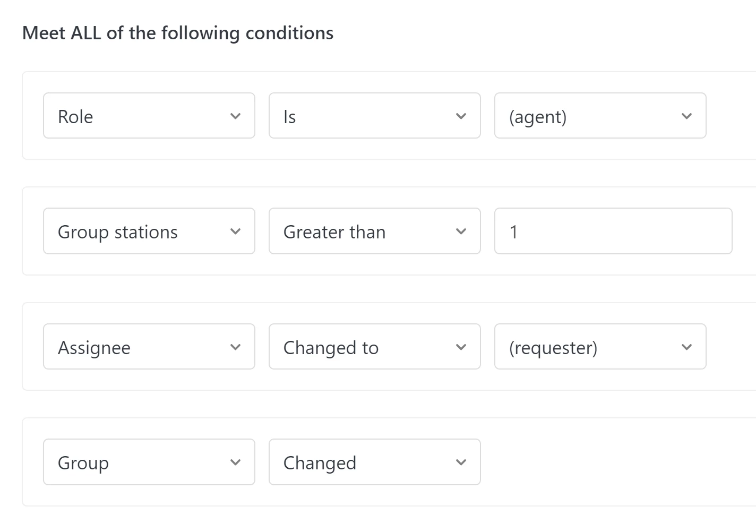Change the 'Greater than' operator dropdown
The image size is (756, 532).
[374, 231]
